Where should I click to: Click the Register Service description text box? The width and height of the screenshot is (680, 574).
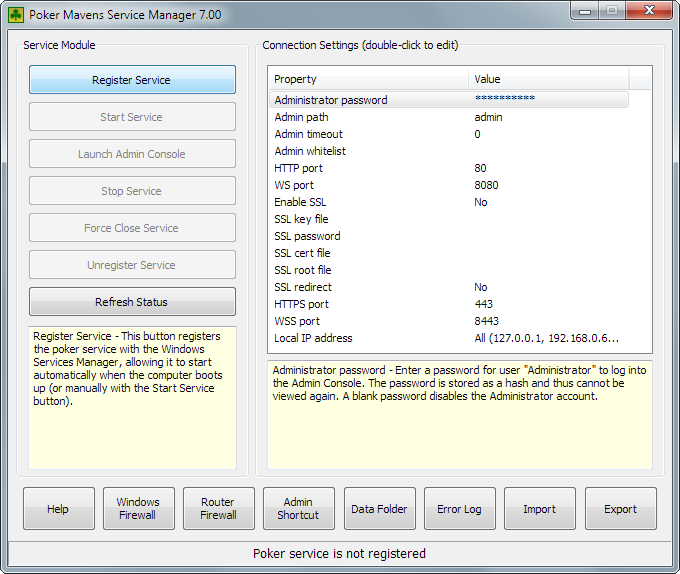pyautogui.click(x=132, y=398)
